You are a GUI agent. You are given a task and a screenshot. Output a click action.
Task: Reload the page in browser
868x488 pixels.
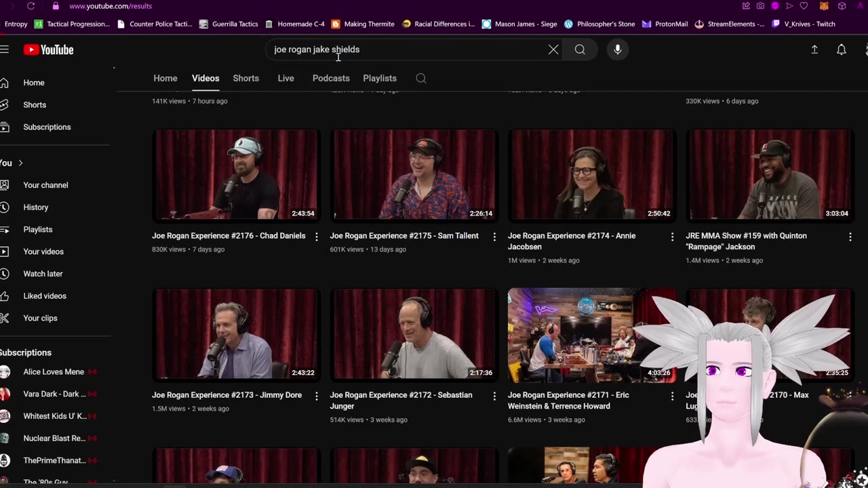[x=31, y=6]
